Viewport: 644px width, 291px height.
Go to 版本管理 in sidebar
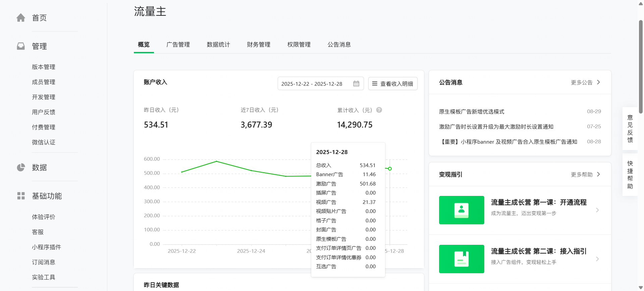(x=44, y=67)
